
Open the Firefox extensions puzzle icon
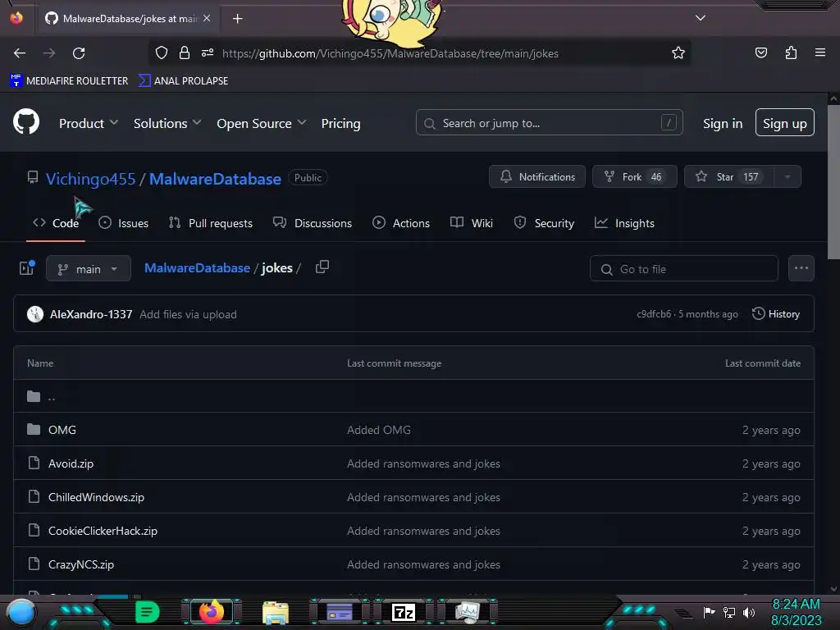click(791, 52)
